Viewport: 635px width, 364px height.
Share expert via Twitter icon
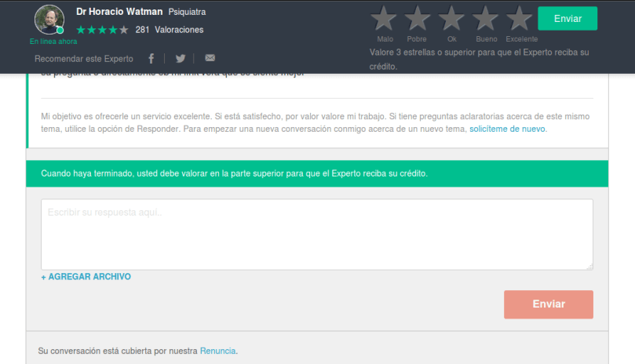(x=181, y=59)
